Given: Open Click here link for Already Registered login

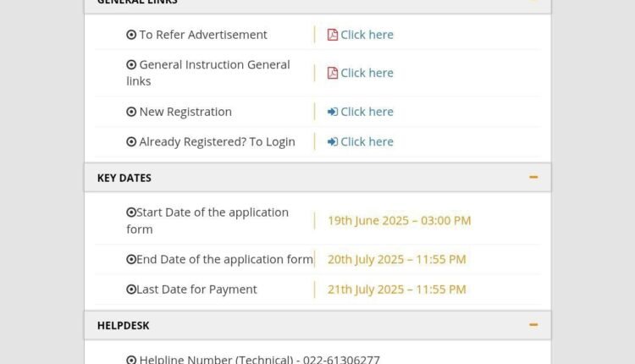Looking at the screenshot, I should click(x=367, y=142).
